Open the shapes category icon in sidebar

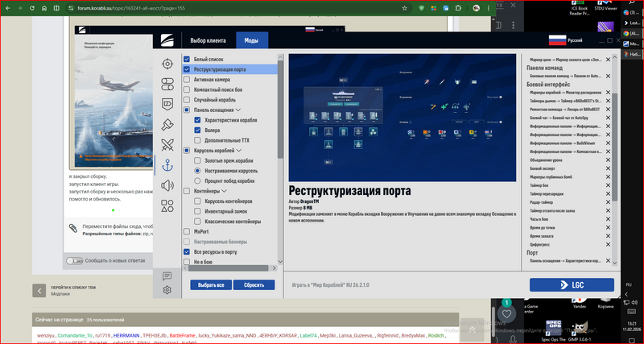click(x=167, y=207)
